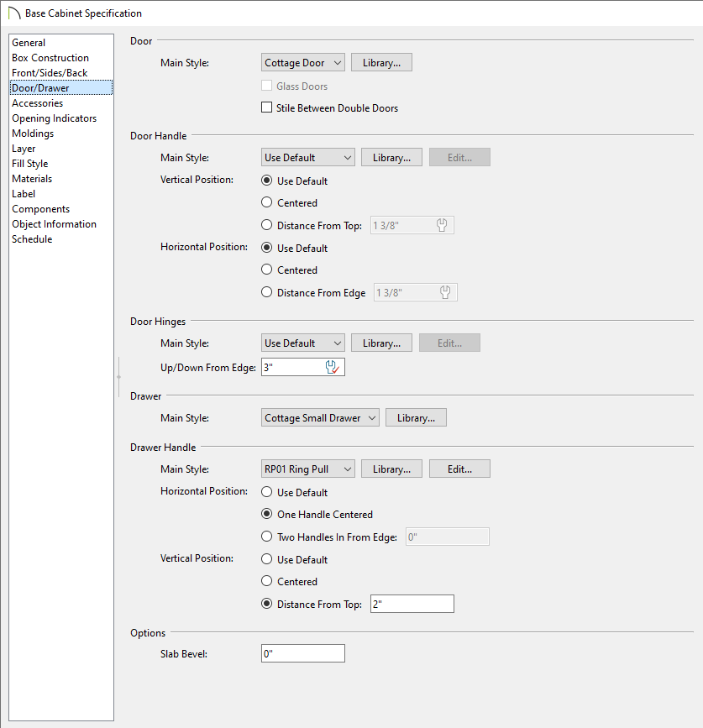Screen dimensions: 703x728
Task: Click Library button for Door Handle
Action: point(391,157)
